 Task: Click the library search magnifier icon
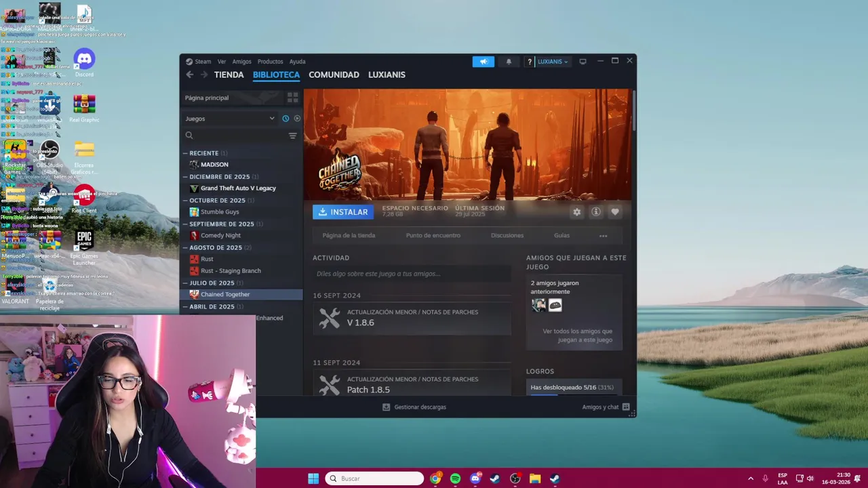[189, 136]
